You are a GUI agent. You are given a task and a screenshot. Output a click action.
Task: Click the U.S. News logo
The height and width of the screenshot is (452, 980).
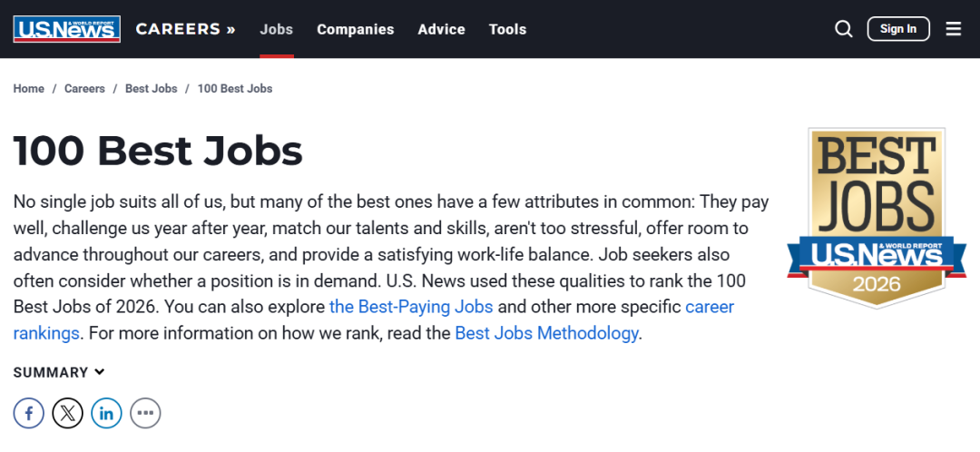66,29
